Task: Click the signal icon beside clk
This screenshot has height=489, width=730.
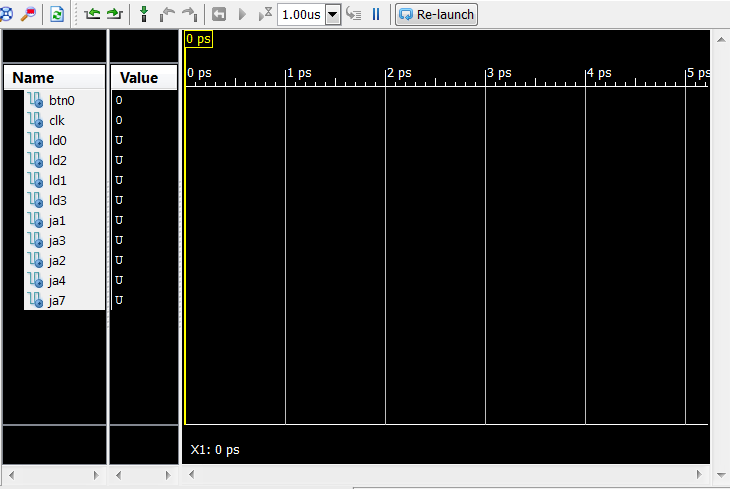Action: point(36,120)
